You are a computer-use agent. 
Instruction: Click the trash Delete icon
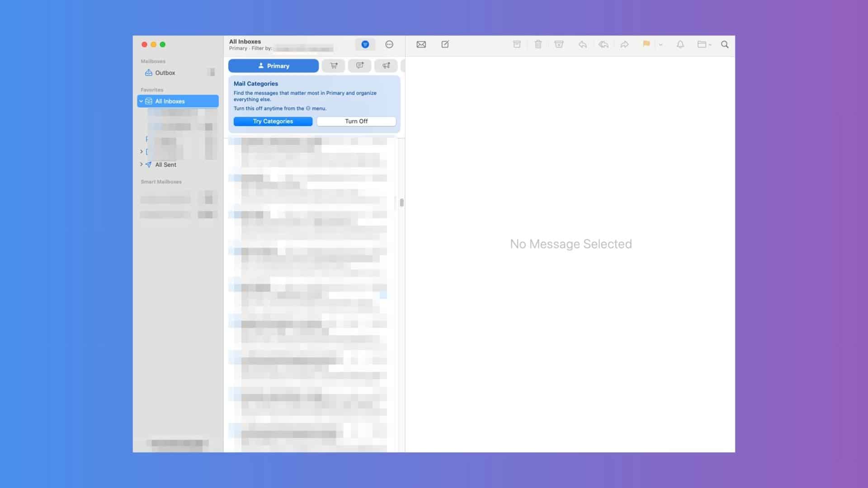(x=538, y=44)
